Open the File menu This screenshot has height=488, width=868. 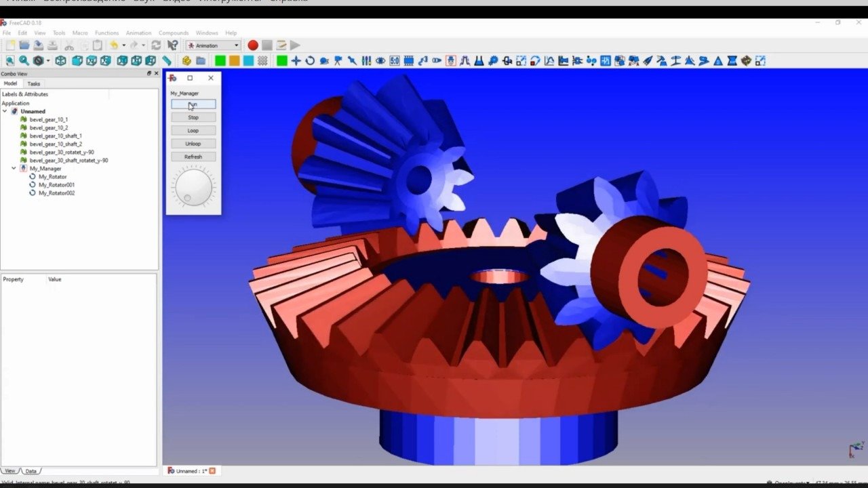pos(7,33)
